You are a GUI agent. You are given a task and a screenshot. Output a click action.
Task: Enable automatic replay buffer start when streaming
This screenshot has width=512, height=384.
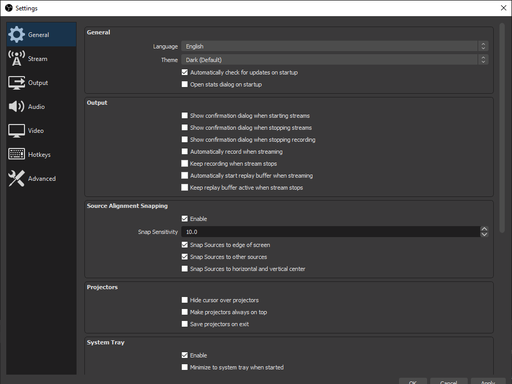click(x=185, y=175)
